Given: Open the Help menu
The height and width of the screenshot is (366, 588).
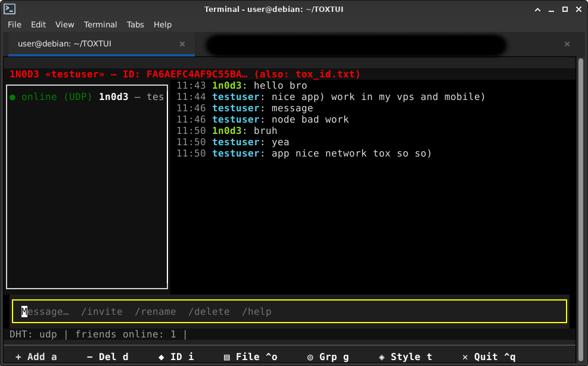Looking at the screenshot, I should point(163,24).
